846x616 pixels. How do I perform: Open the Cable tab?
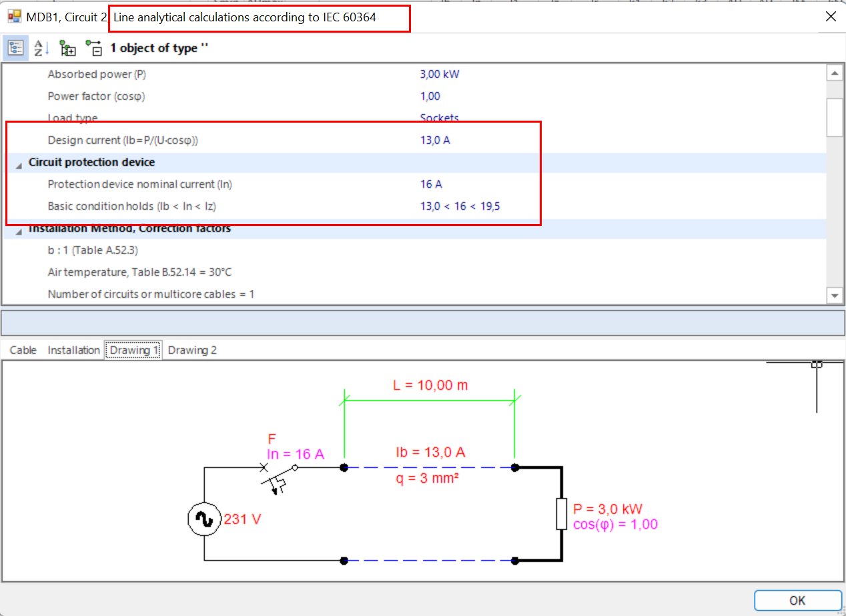click(23, 349)
